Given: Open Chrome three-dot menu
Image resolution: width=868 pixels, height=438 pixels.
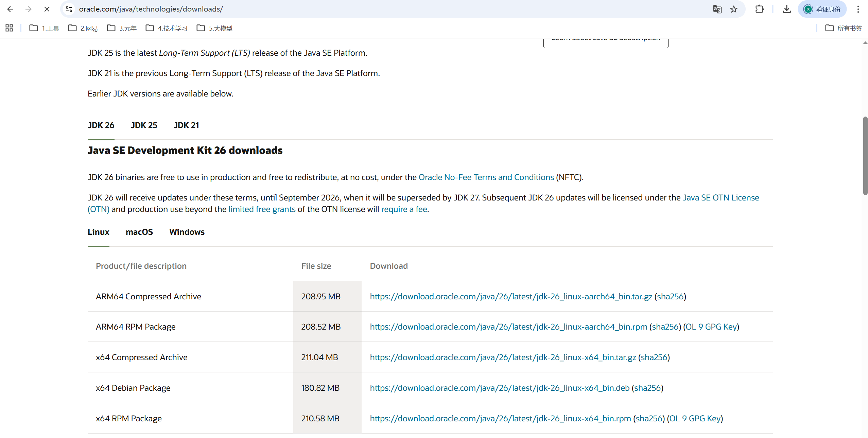Looking at the screenshot, I should [858, 9].
